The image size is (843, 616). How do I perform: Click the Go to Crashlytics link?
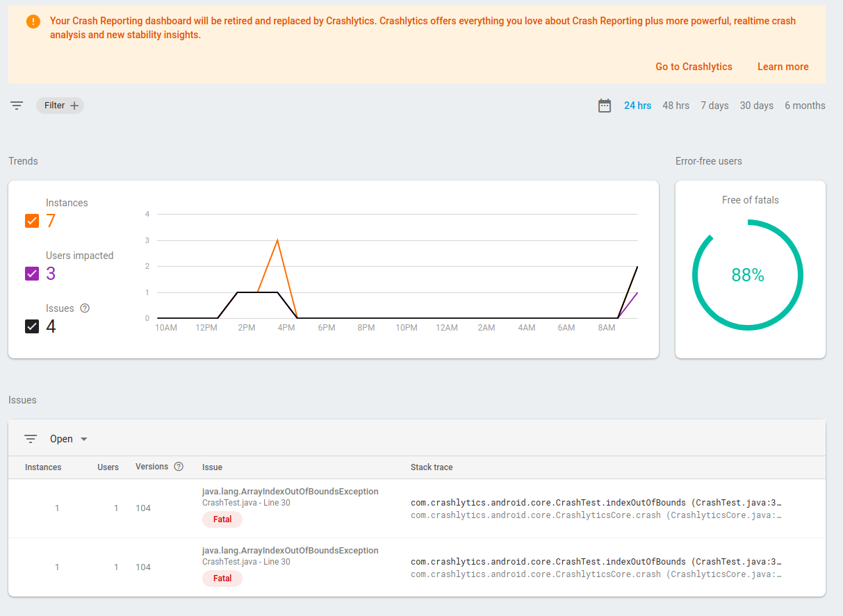tap(694, 67)
